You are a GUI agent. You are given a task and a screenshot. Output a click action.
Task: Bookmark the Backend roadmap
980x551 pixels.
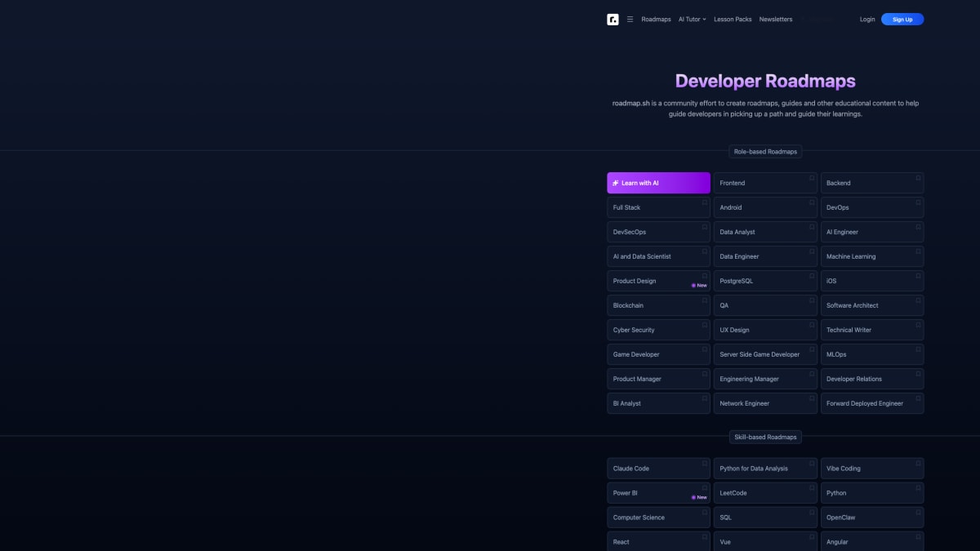pyautogui.click(x=919, y=178)
